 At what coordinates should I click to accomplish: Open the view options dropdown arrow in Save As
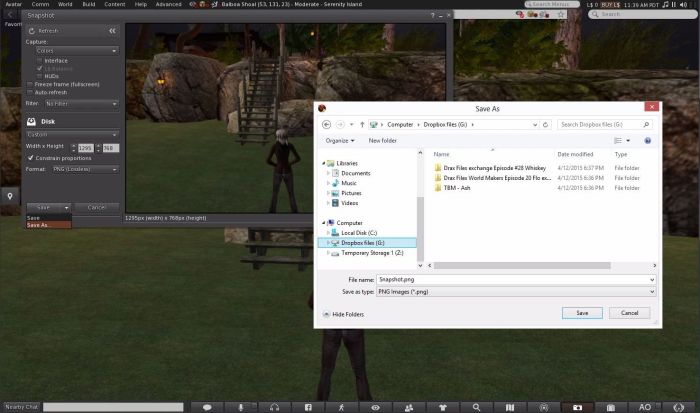coord(628,141)
